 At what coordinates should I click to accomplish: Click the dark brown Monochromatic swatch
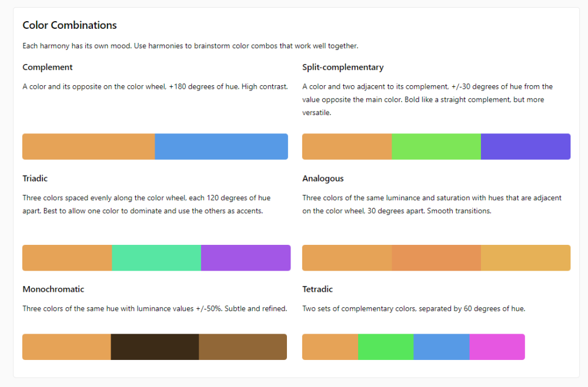pyautogui.click(x=155, y=346)
